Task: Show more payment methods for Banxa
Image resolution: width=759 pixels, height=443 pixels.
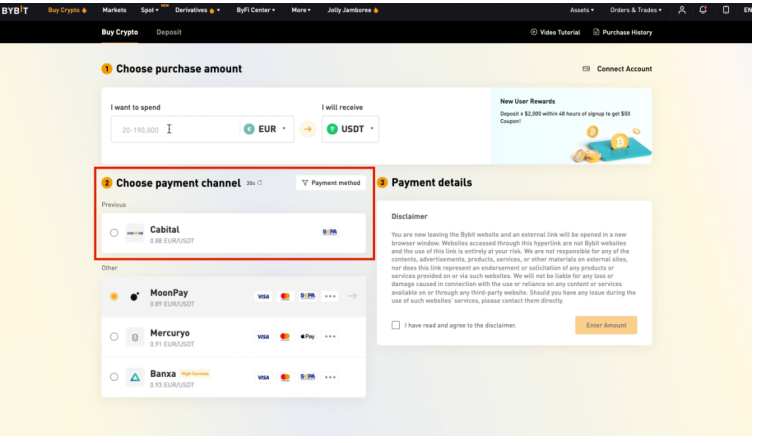Action: click(330, 377)
